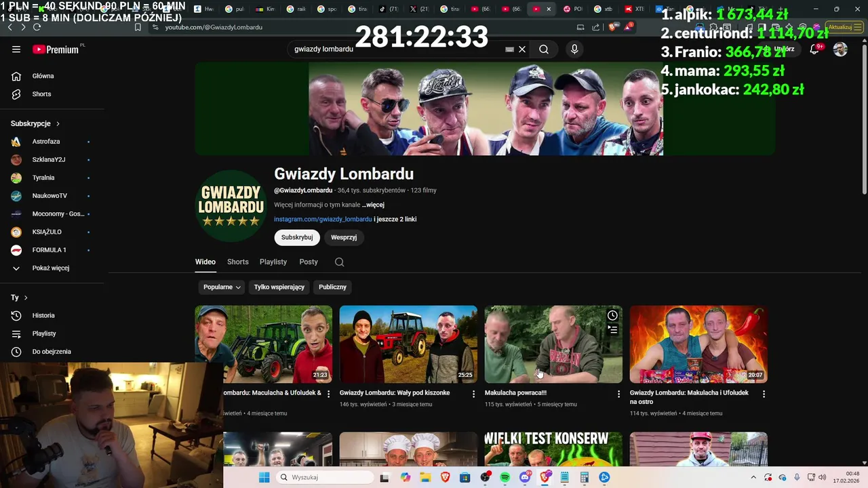Image resolution: width=868 pixels, height=488 pixels.
Task: Expand channel description with …więcej
Action: [x=373, y=205]
